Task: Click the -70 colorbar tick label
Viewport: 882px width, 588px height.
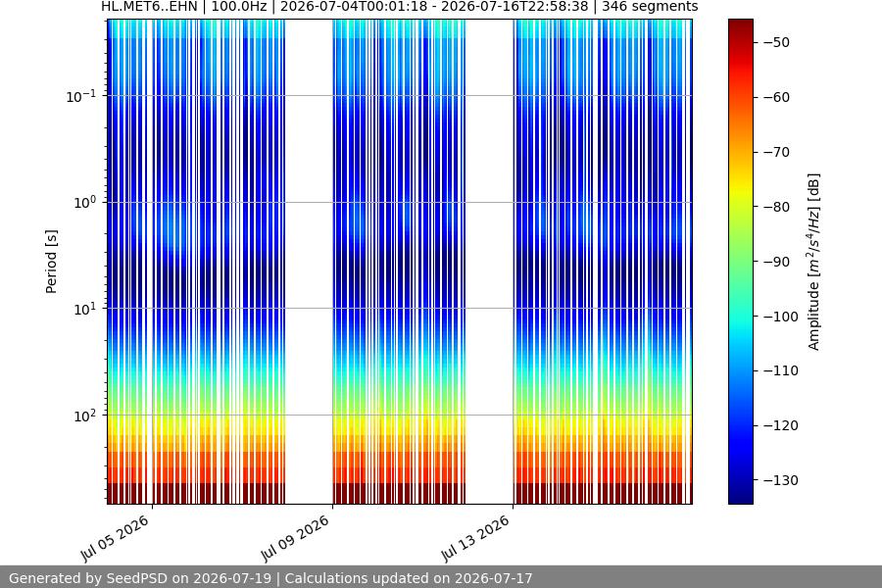Action: point(777,152)
